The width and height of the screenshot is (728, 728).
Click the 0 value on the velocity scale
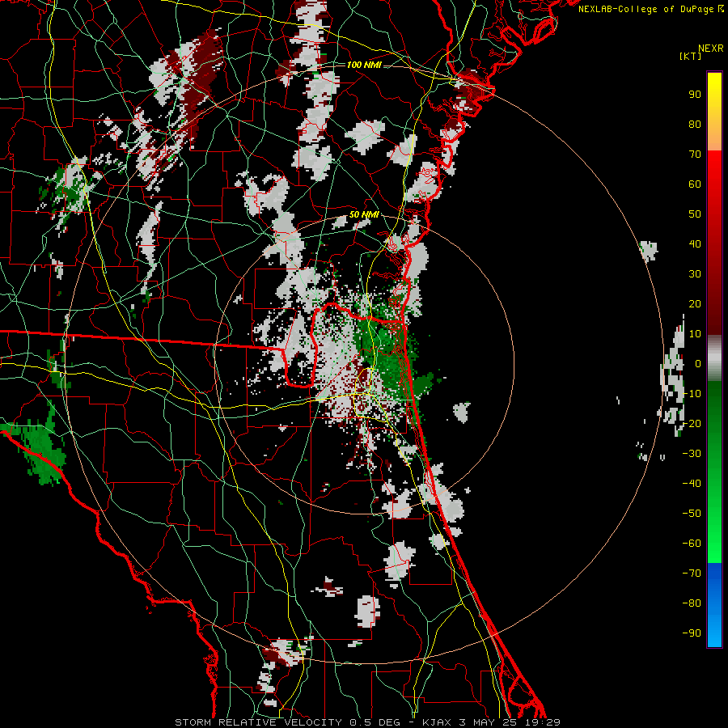[x=698, y=363]
